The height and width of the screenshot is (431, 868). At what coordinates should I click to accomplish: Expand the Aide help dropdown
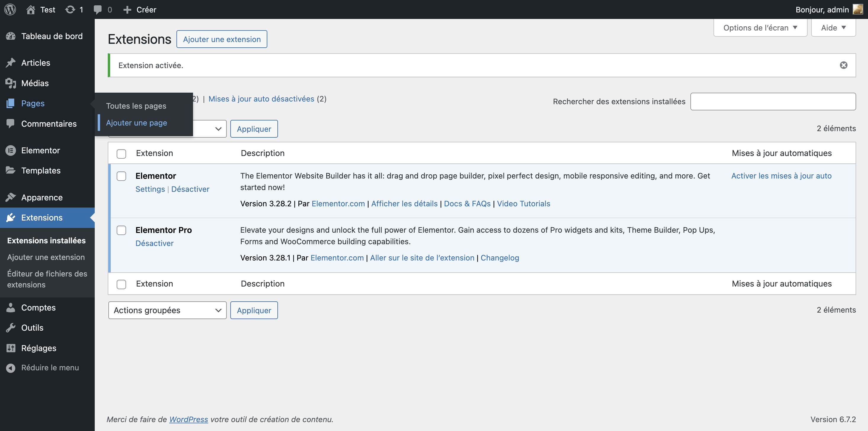(x=833, y=28)
